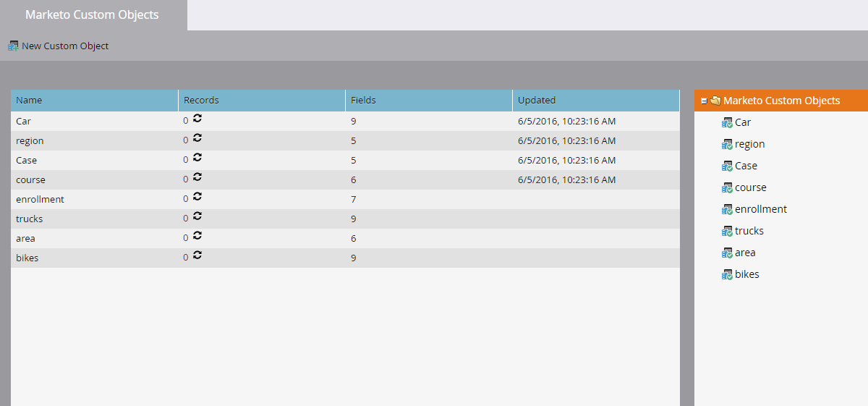Click the enrollment object icon in tree

tap(728, 209)
